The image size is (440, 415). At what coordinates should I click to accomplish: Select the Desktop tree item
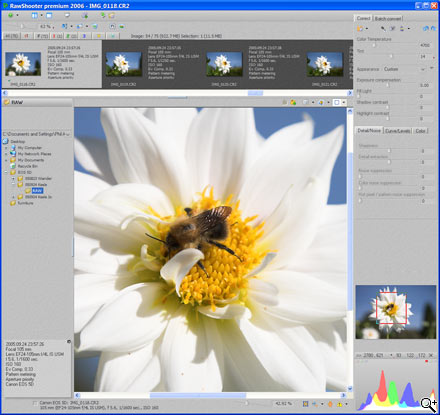[18, 141]
